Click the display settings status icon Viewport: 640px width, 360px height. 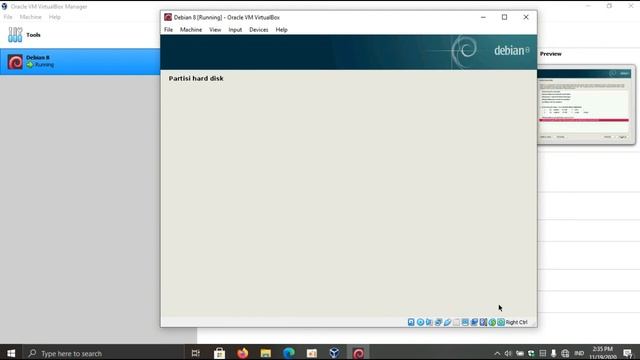[465, 322]
